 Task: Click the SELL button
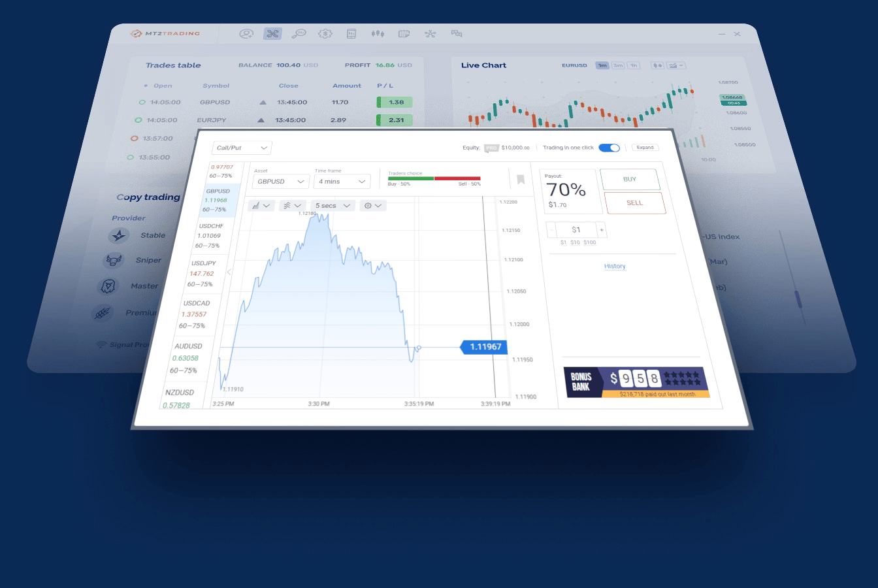(x=635, y=203)
